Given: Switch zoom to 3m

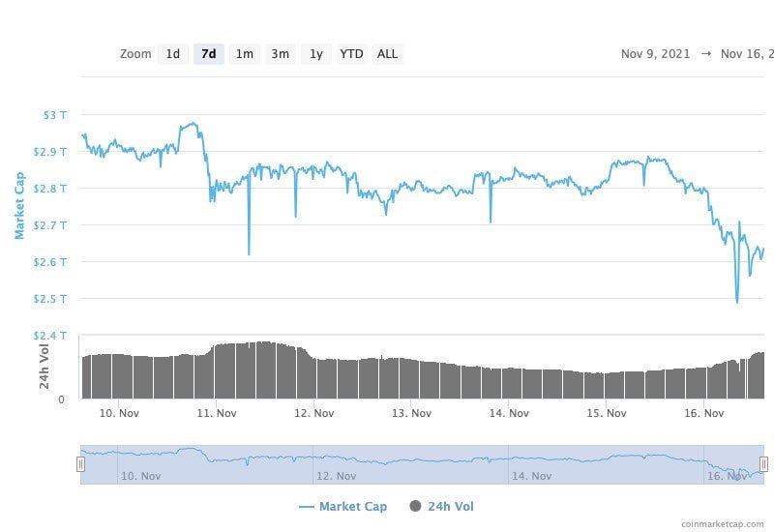Looking at the screenshot, I should point(280,54).
